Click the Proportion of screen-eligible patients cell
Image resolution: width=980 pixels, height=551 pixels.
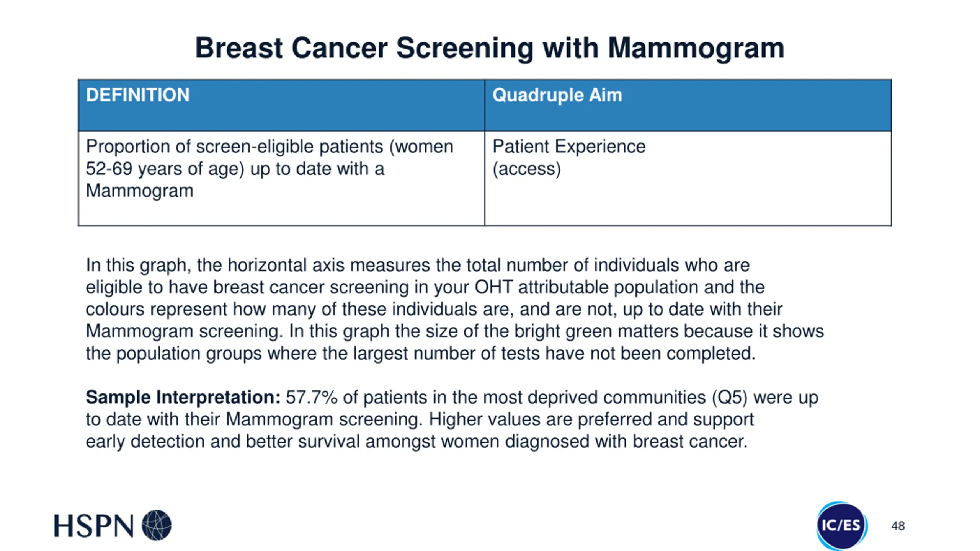pos(281,178)
